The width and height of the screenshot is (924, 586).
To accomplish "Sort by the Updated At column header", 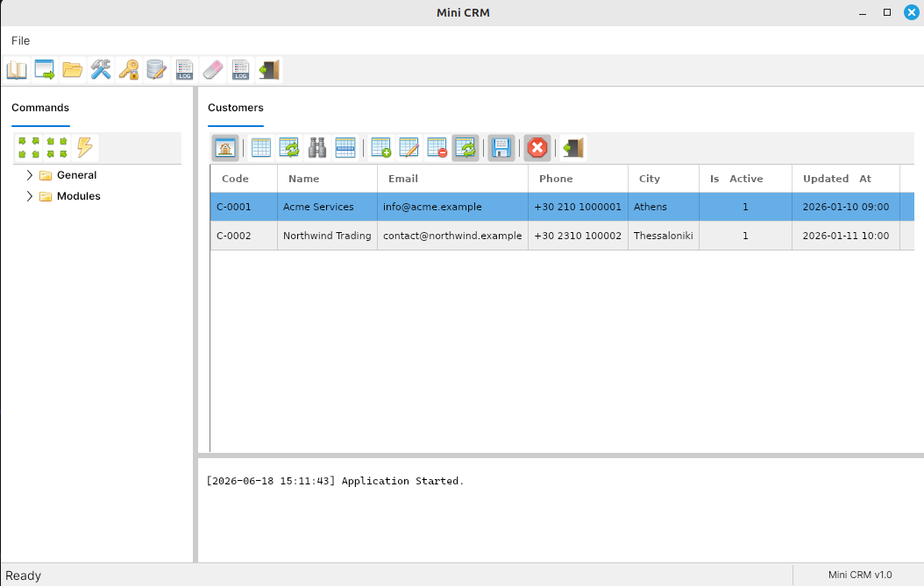I will point(846,179).
